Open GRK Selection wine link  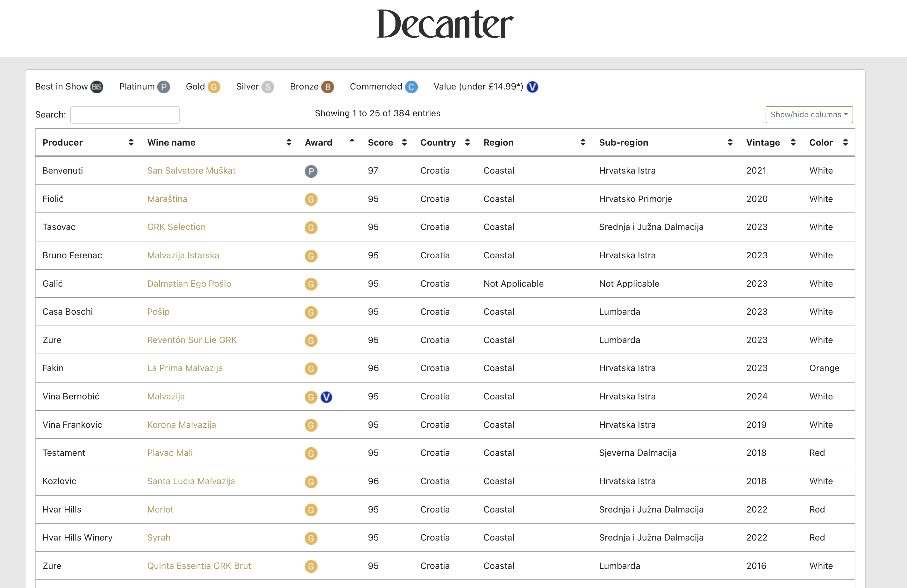coord(176,227)
